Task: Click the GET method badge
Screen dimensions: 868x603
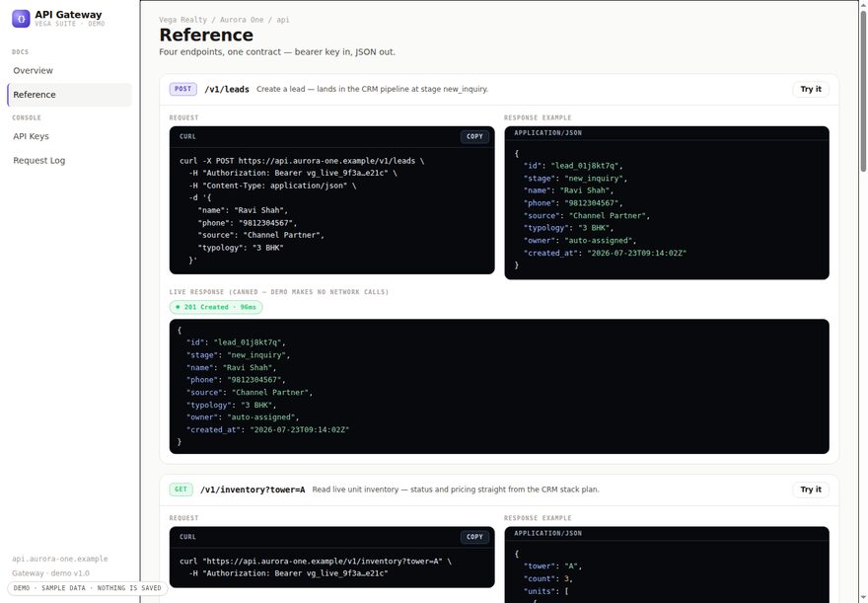Action: click(181, 490)
